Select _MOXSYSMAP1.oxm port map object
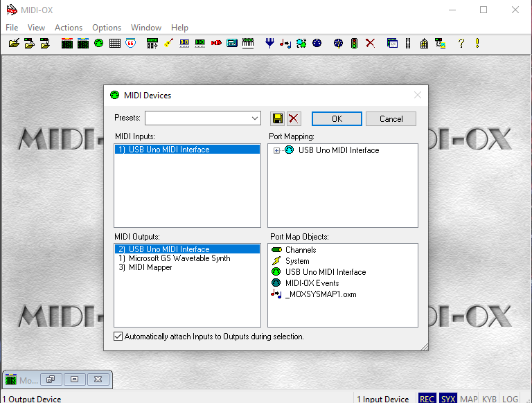 [314, 294]
